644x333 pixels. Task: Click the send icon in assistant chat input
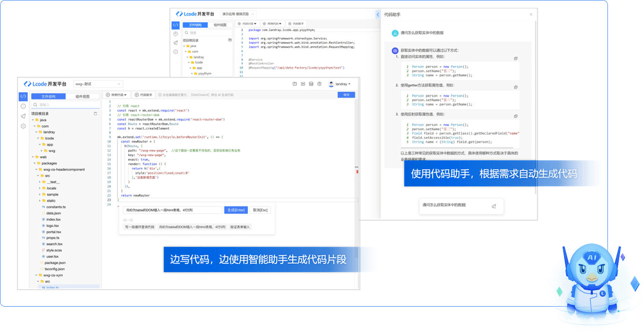[x=493, y=206]
